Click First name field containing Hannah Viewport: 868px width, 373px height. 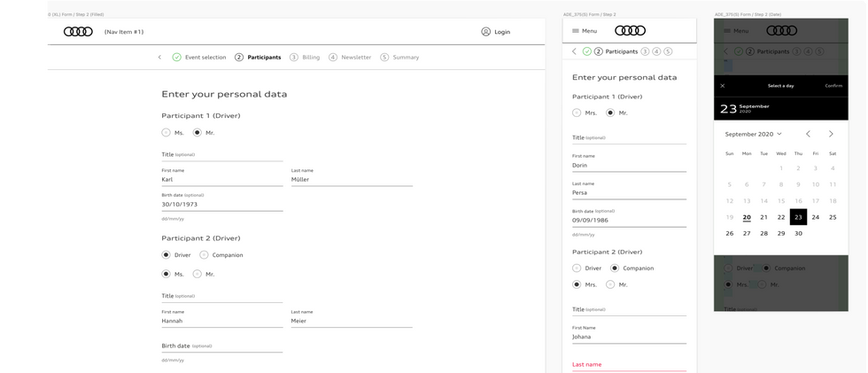pos(222,319)
